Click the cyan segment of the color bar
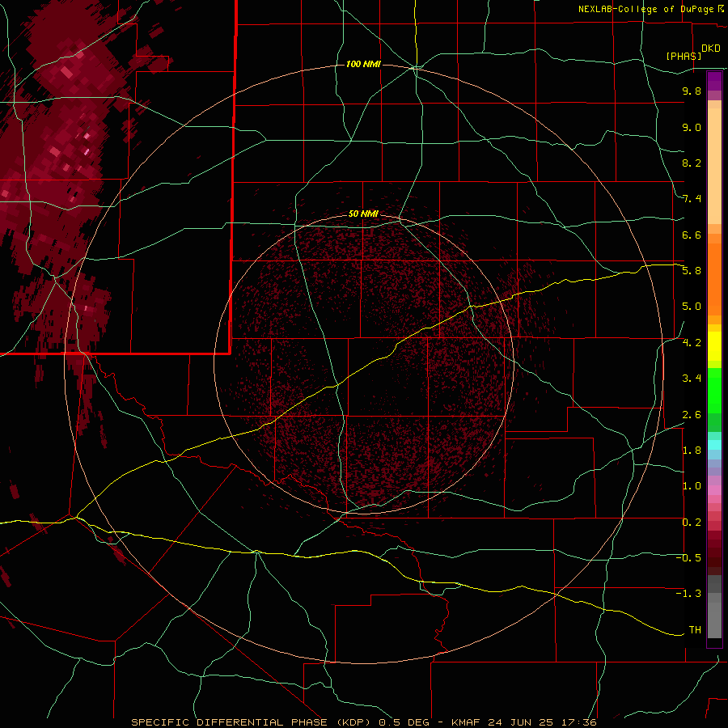The image size is (728, 728). (714, 444)
